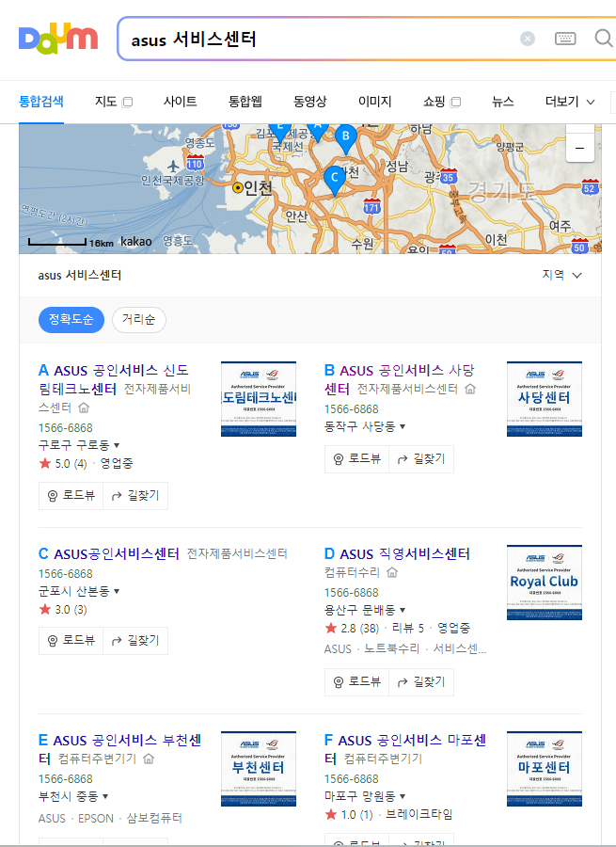Zoom out the map with minus button
The width and height of the screenshot is (616, 847).
click(580, 148)
